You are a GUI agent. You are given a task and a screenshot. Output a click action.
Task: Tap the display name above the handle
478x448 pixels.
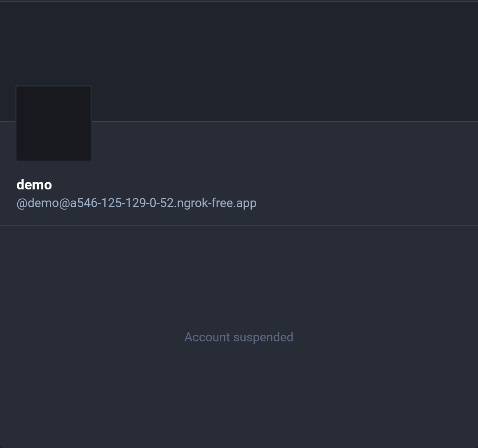[x=34, y=185]
